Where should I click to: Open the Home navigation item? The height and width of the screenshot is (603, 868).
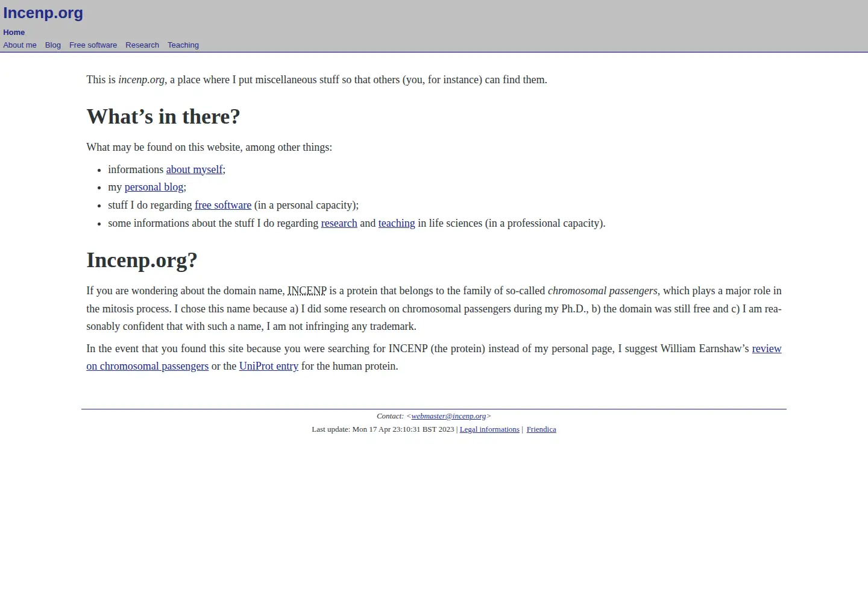coord(14,33)
